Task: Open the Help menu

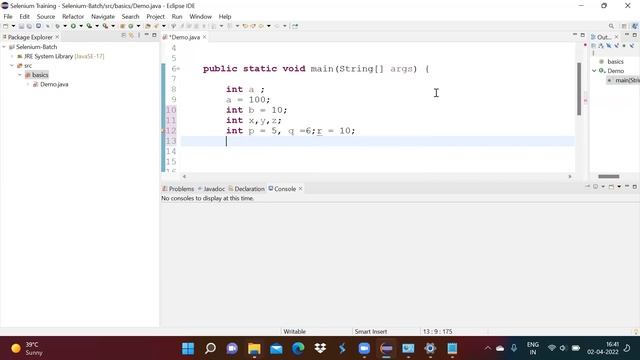Action: coord(225,17)
